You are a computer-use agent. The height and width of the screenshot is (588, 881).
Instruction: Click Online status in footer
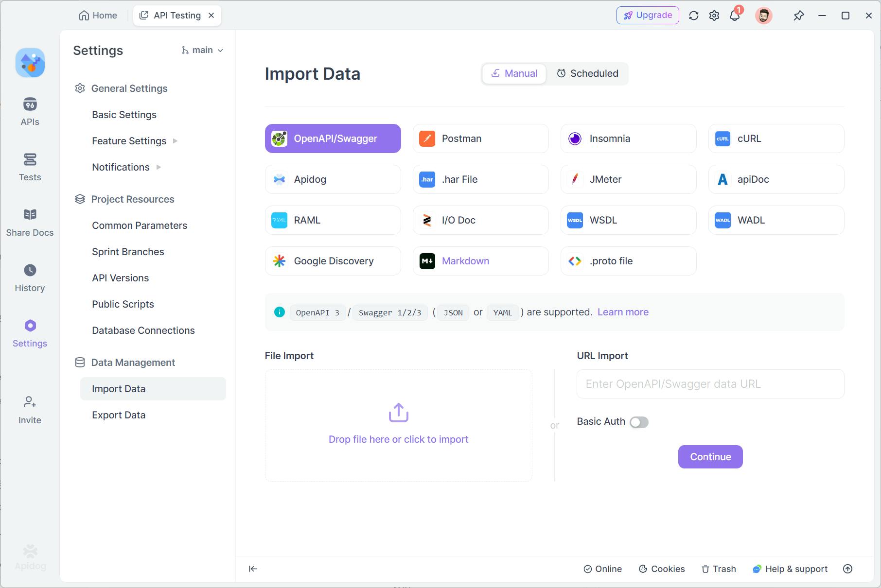tap(602, 569)
